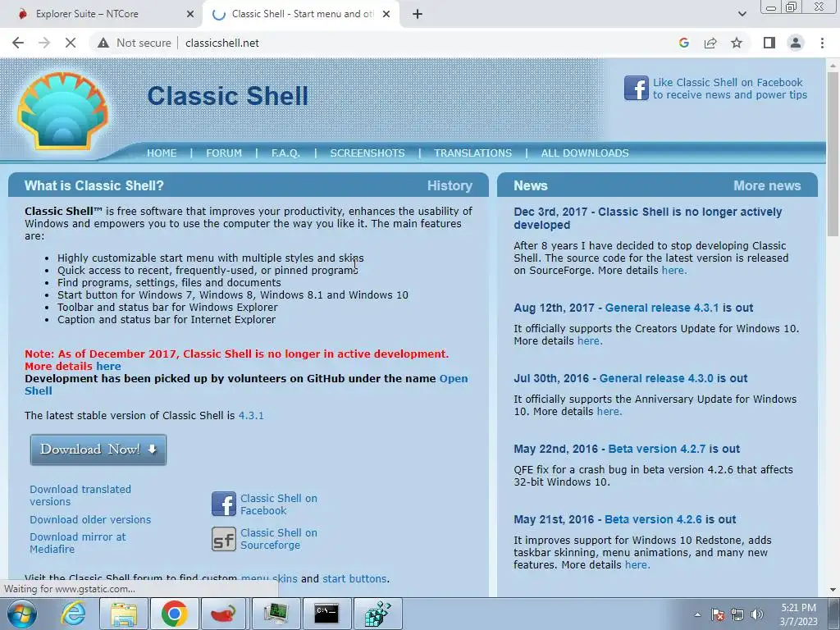
Task: Click General release 4.3.1 news link
Action: pos(662,308)
